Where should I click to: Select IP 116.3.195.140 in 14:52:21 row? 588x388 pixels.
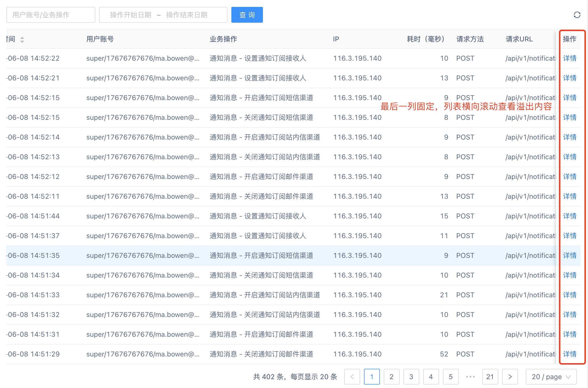[357, 78]
